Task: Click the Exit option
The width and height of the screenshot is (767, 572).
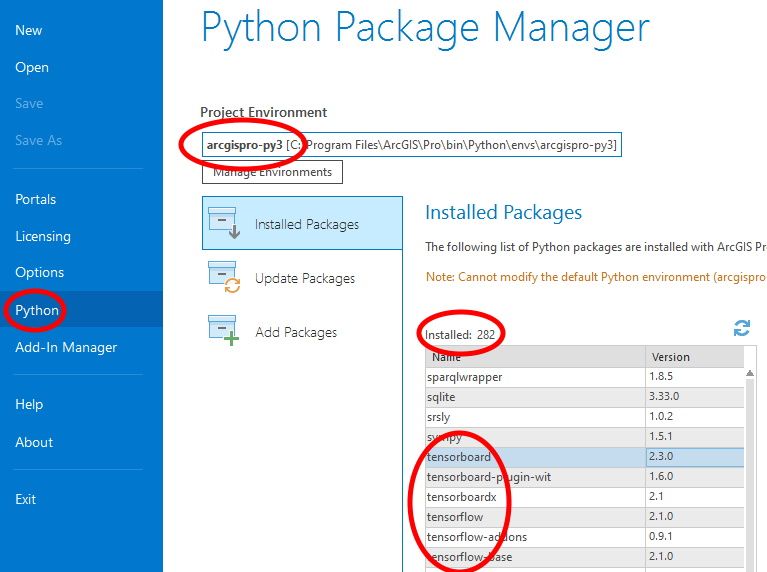Action: click(x=26, y=499)
